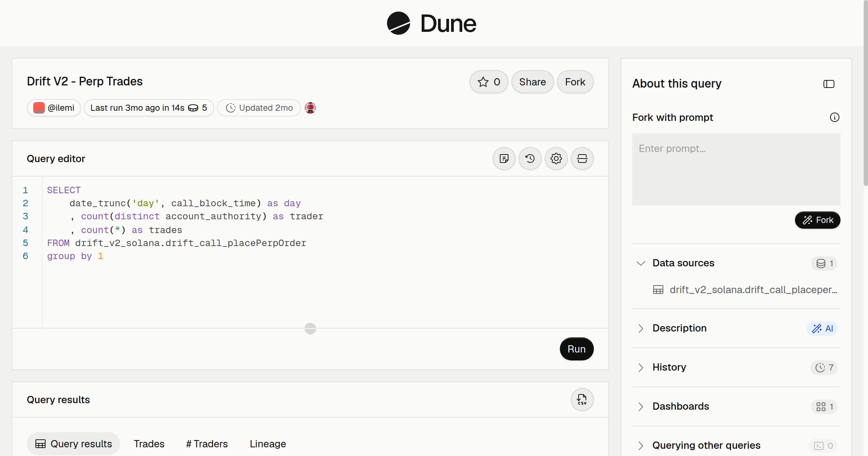Select the Query results tab
This screenshot has width=868, height=456.
pyautogui.click(x=73, y=444)
